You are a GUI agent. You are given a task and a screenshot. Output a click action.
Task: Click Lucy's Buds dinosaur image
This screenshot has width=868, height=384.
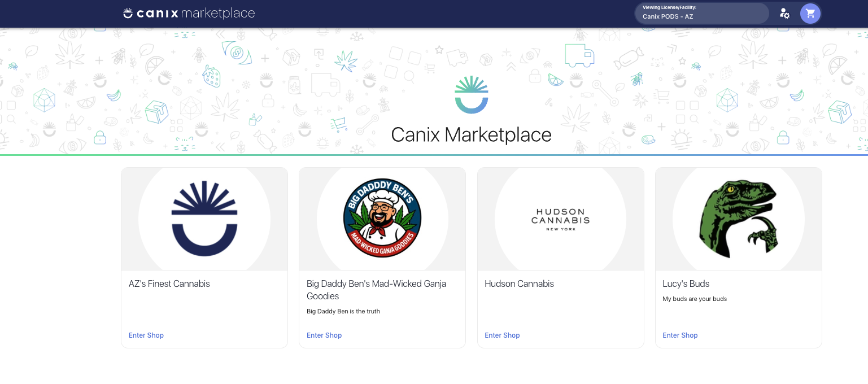click(738, 219)
